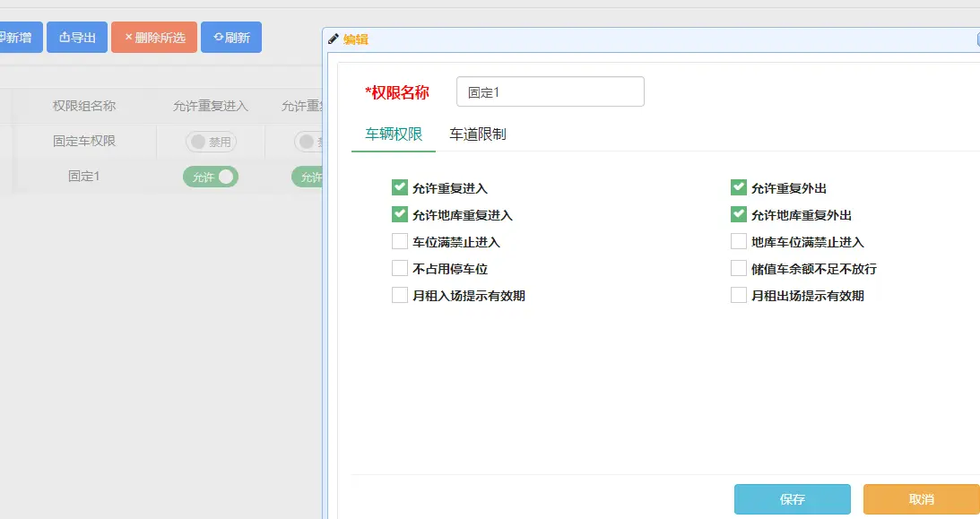Click the 新增 add button
This screenshot has height=519, width=980.
[x=18, y=38]
